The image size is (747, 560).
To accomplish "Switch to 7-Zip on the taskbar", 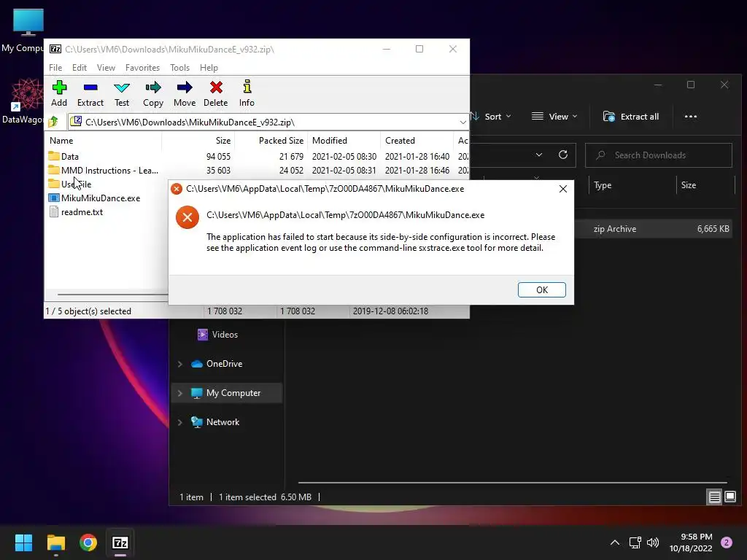I will [120, 542].
